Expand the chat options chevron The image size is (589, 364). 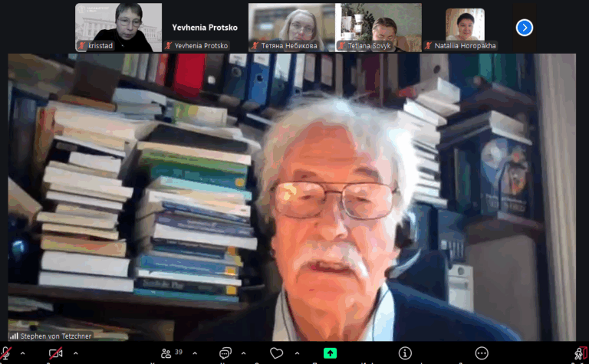pyautogui.click(x=244, y=353)
